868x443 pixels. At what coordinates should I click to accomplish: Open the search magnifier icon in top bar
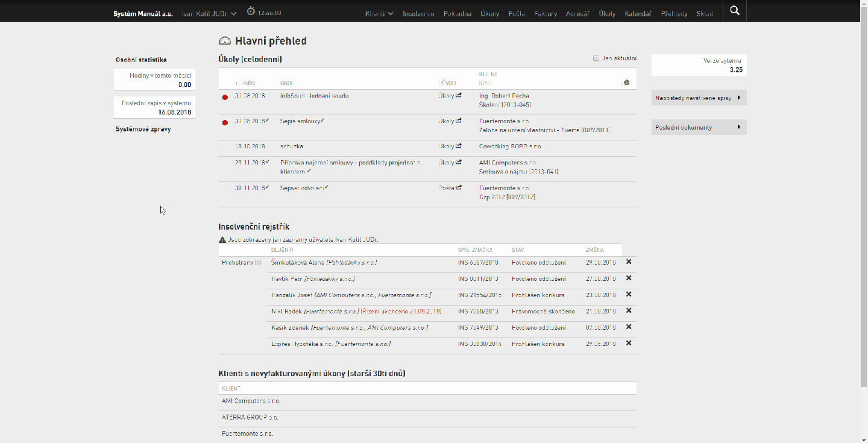(734, 11)
